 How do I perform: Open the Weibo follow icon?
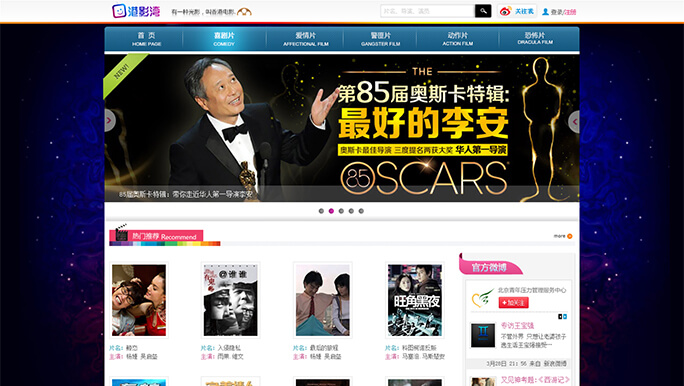[x=505, y=11]
